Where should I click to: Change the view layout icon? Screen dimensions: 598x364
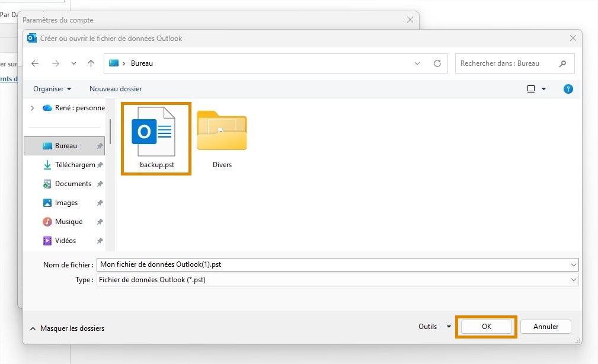coord(531,89)
